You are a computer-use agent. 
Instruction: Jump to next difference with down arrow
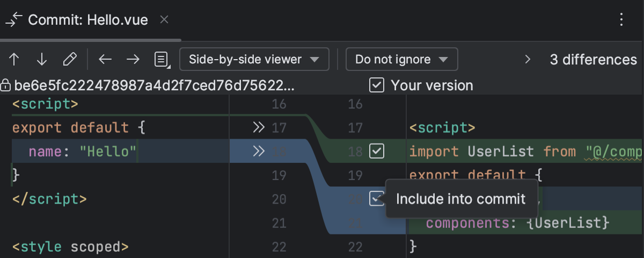click(42, 59)
